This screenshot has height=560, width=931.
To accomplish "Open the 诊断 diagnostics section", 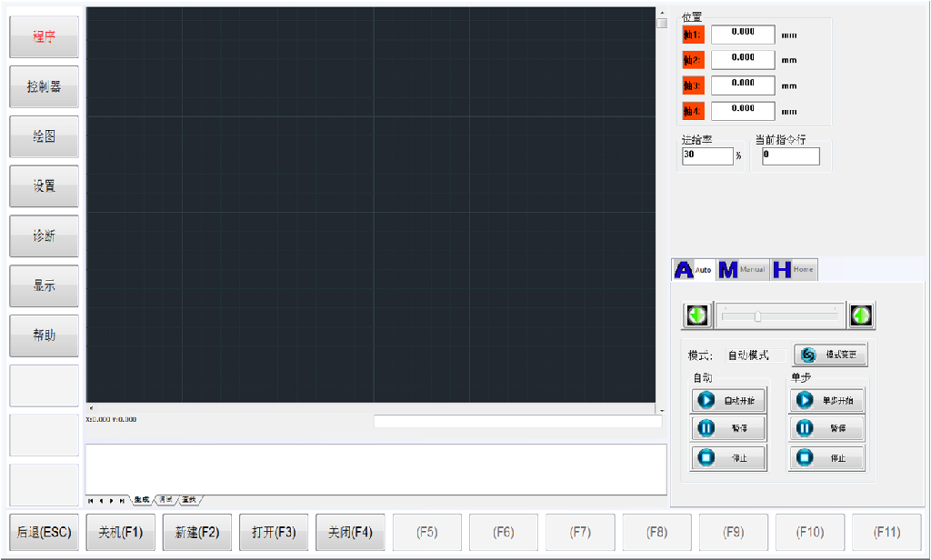I will [x=44, y=236].
